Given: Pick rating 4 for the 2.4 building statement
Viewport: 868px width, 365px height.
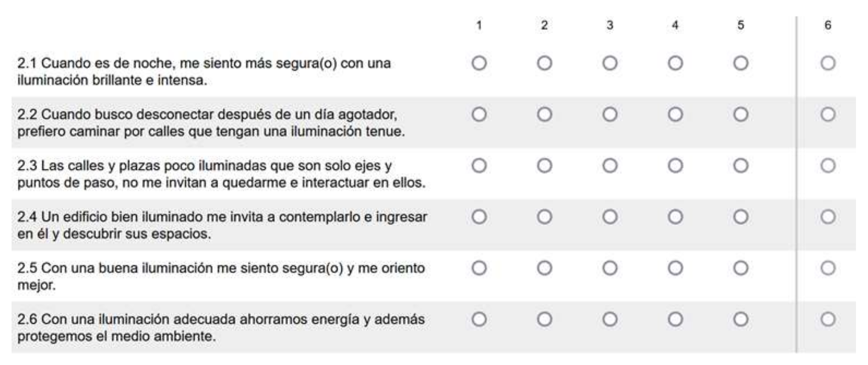Looking at the screenshot, I should click(x=675, y=217).
